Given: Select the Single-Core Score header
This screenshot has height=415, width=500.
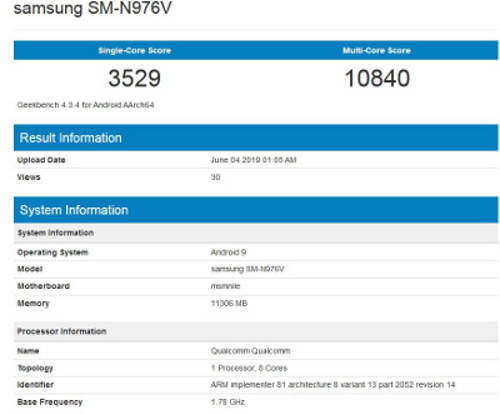Looking at the screenshot, I should pos(135,51).
